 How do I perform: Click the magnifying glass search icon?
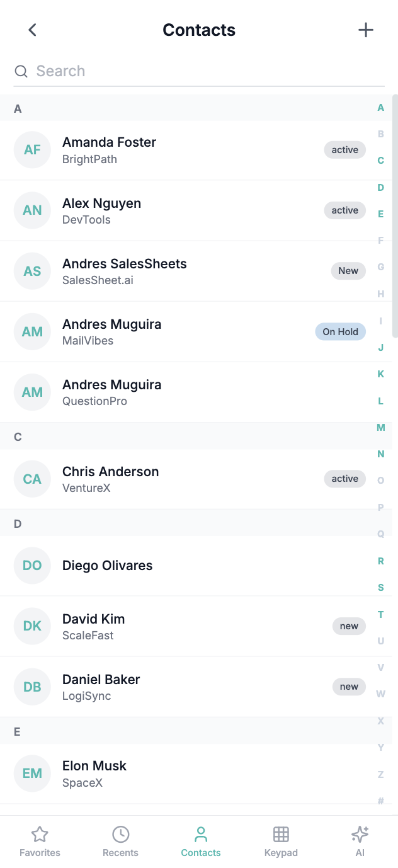(21, 71)
